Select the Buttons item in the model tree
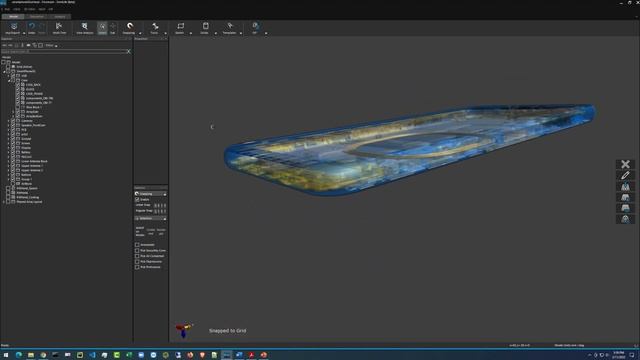The height and width of the screenshot is (360, 640). tap(26, 175)
